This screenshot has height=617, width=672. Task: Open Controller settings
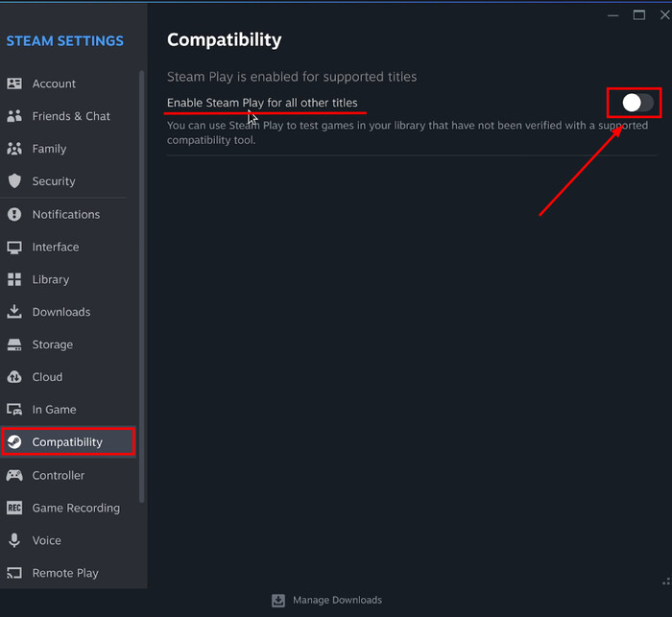point(68,475)
